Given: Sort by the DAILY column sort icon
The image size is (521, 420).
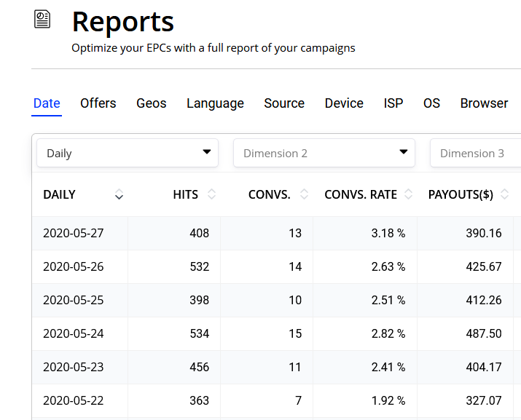Looking at the screenshot, I should pos(120,194).
